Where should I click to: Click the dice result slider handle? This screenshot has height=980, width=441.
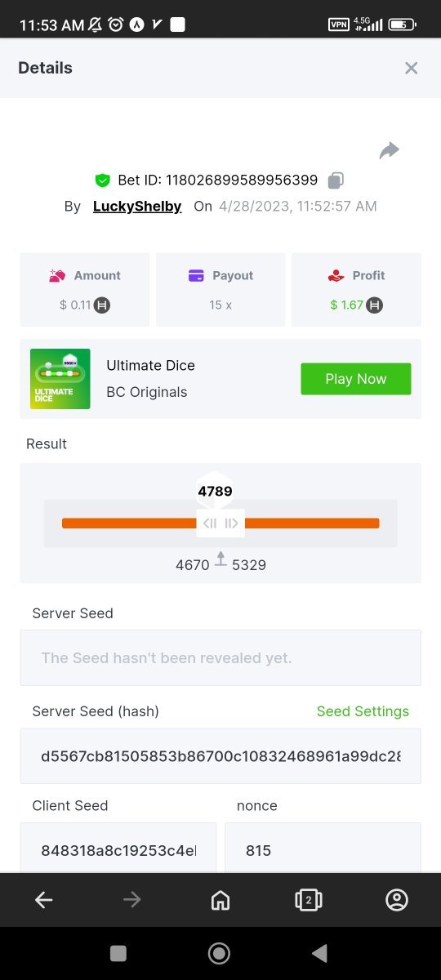pyautogui.click(x=220, y=523)
